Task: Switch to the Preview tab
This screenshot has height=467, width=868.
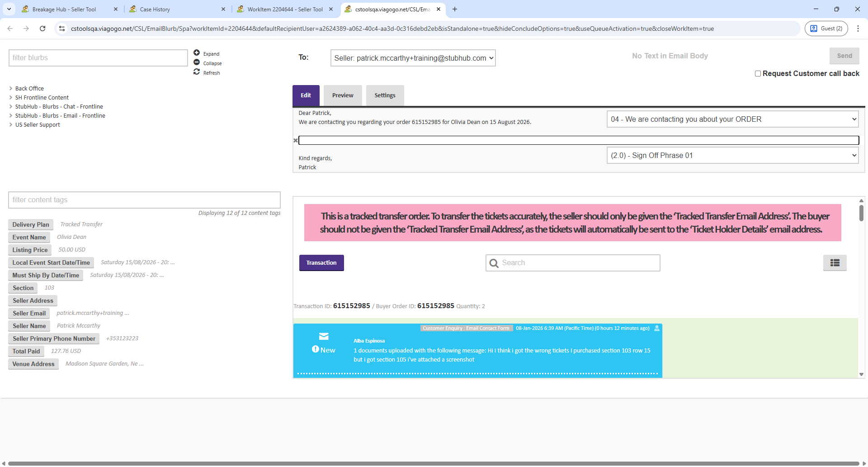Action: click(343, 95)
